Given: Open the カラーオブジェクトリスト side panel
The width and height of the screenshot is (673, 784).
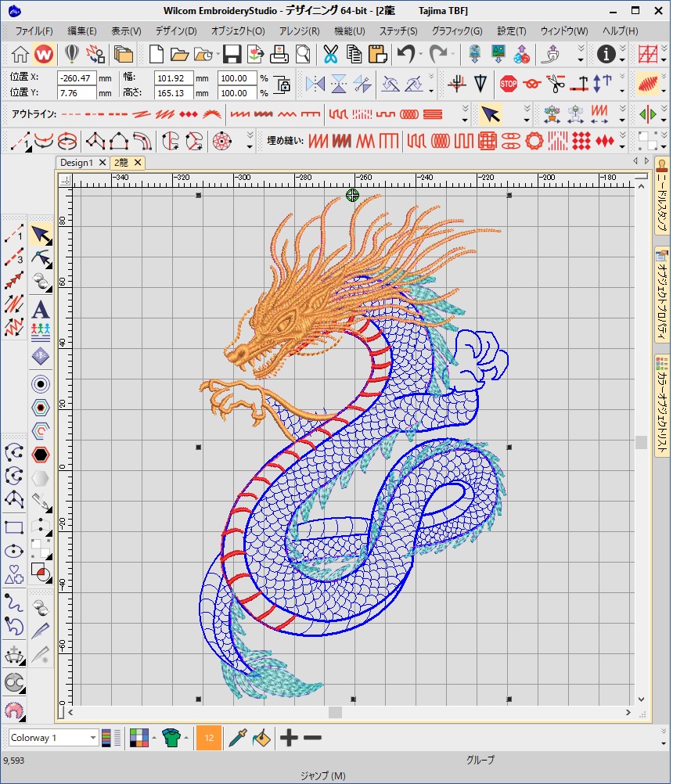Looking at the screenshot, I should 662,405.
